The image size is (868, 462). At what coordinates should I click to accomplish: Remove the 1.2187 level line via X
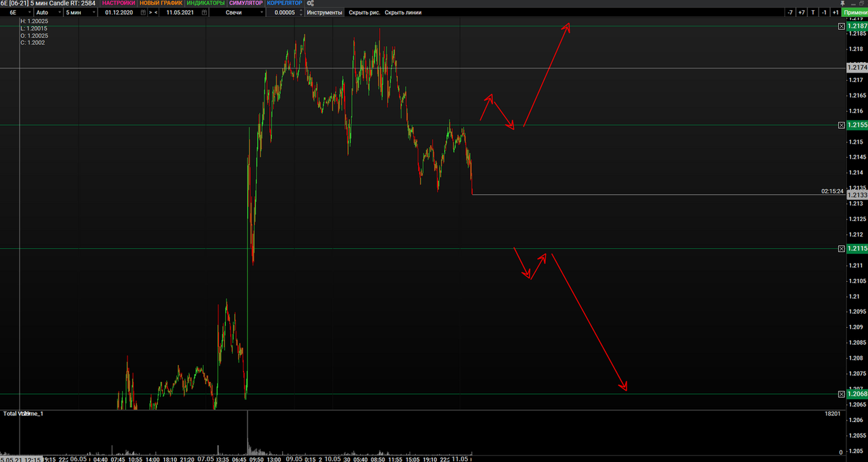pyautogui.click(x=842, y=26)
